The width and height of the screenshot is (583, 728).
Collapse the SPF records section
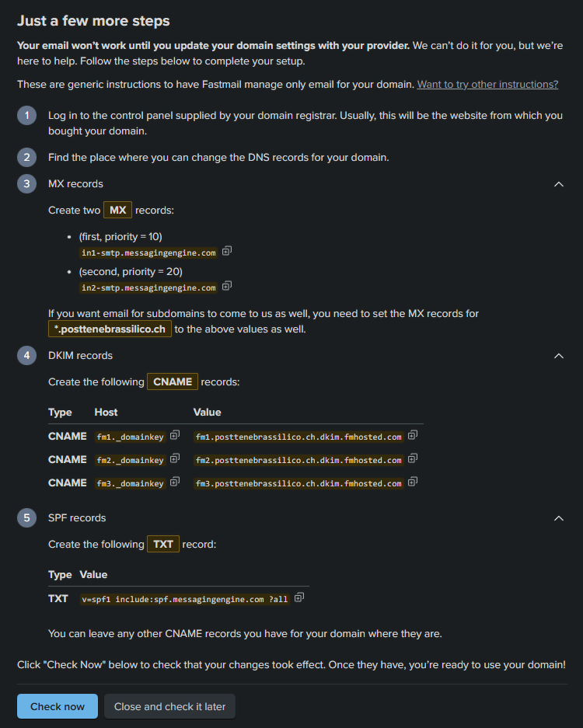(x=558, y=518)
